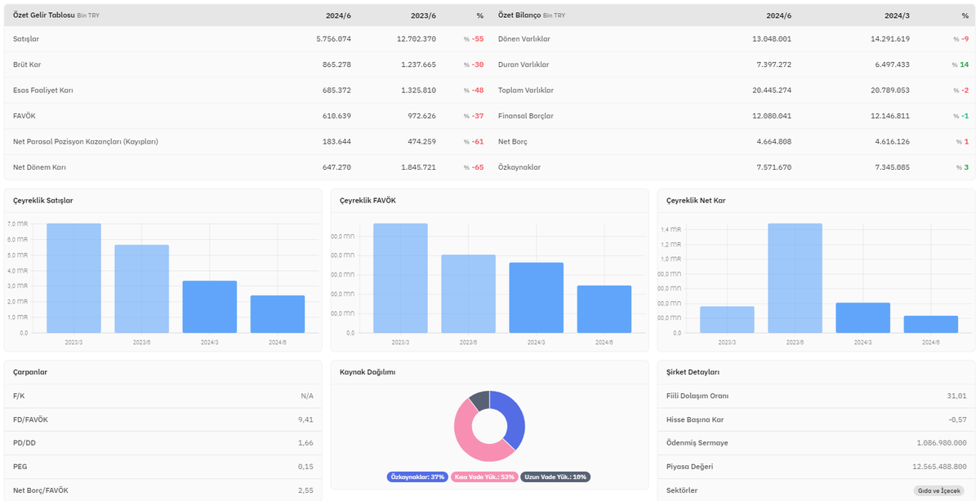The height and width of the screenshot is (501, 980).
Task: Click Net Parasal Pozisyon Kazançları (Kayıpları) label
Action: click(x=86, y=142)
